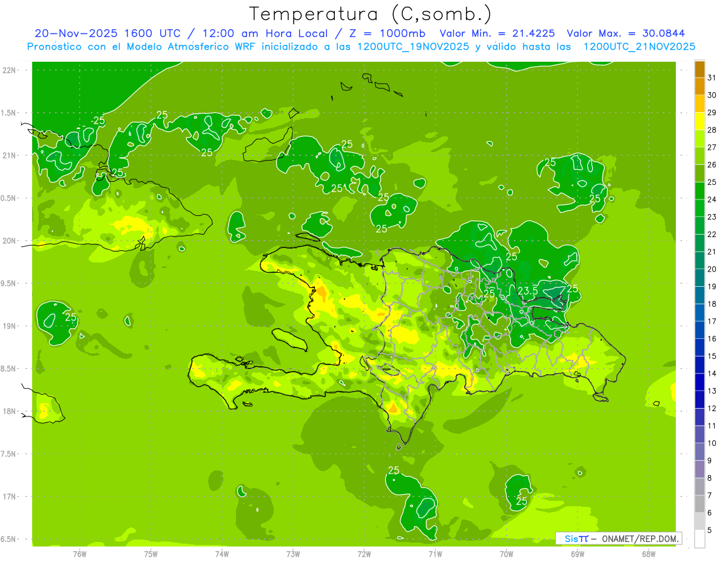Pick the purple colorbar swatch between 9 and 10
The image size is (728, 562).
coord(699,452)
